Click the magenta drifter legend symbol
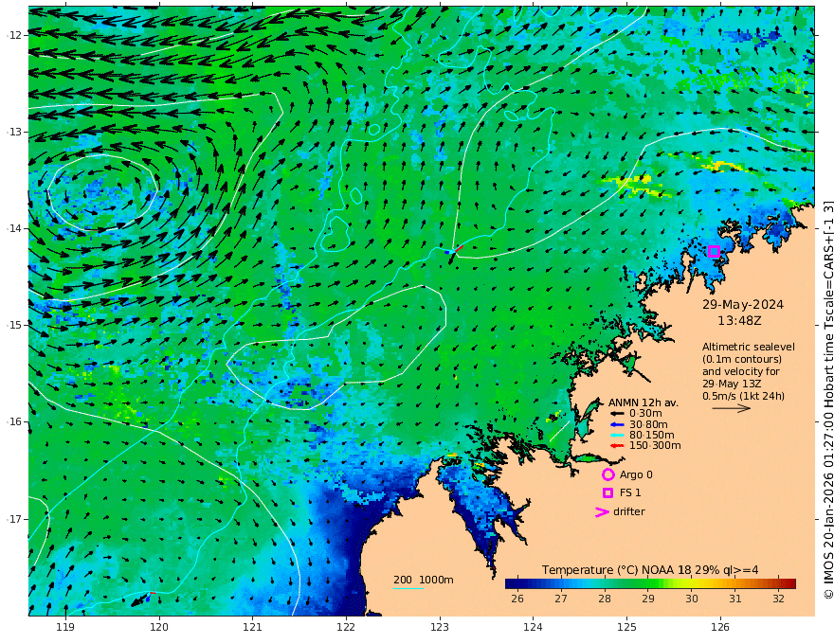The image size is (834, 644). [602, 511]
